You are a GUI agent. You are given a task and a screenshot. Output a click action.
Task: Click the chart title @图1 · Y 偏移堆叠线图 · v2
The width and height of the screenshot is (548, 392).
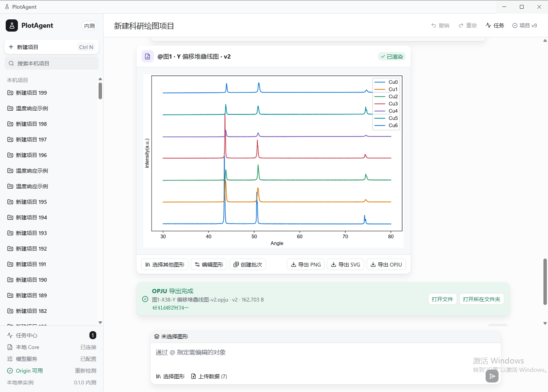[194, 57]
